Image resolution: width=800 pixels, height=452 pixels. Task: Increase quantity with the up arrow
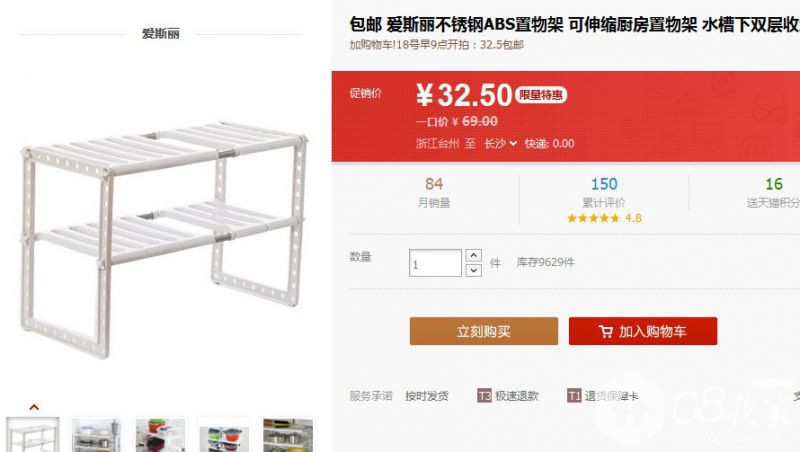click(474, 255)
